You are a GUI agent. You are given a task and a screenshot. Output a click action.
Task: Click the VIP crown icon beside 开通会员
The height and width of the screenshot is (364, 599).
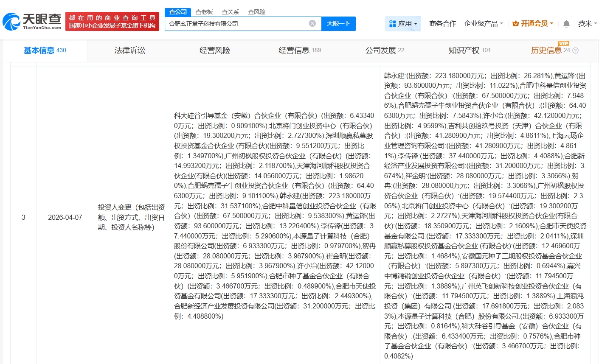tap(516, 24)
